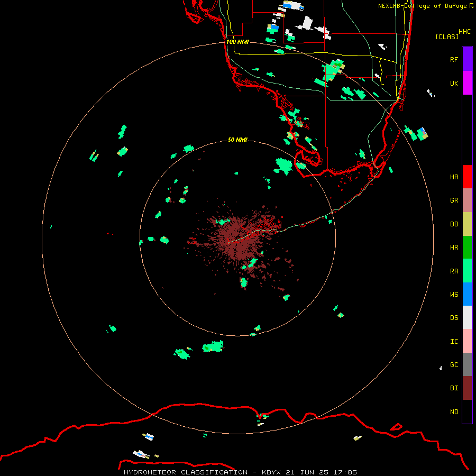Viewport: 476px width, 476px height.
Task: Click the 'ND' legend label text
Action: pyautogui.click(x=454, y=412)
